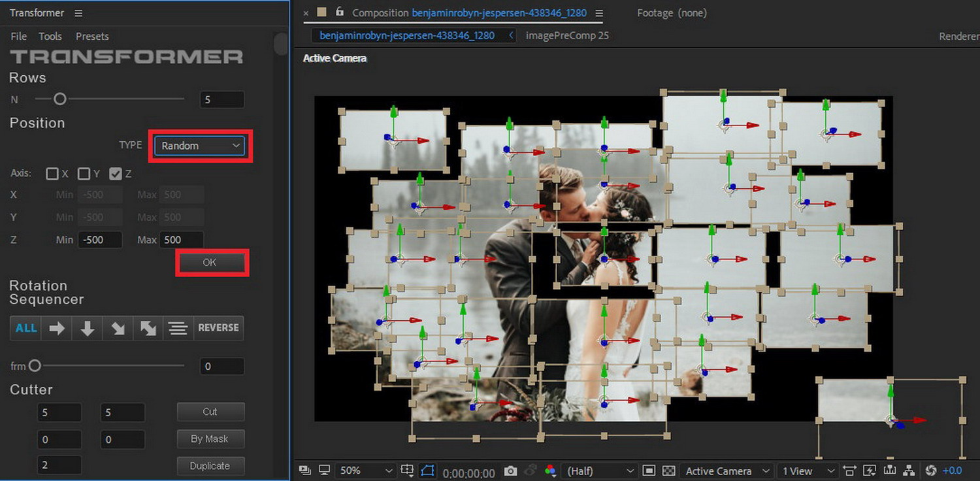Open the Tools menu in Transformer
This screenshot has height=481, width=980.
coord(50,37)
